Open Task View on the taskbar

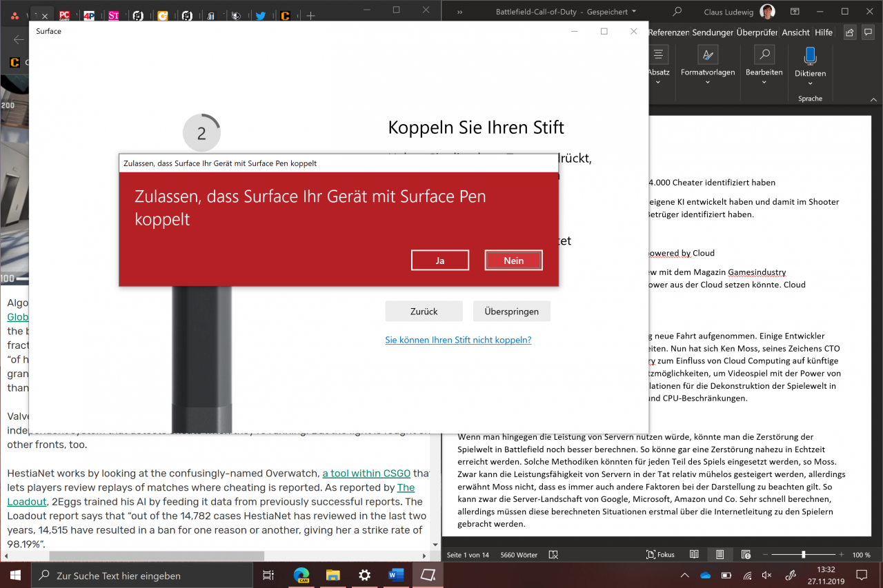269,575
